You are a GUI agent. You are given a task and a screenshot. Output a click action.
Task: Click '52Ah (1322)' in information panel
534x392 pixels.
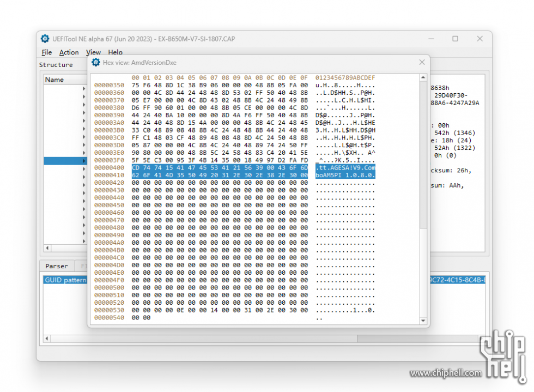(454, 148)
